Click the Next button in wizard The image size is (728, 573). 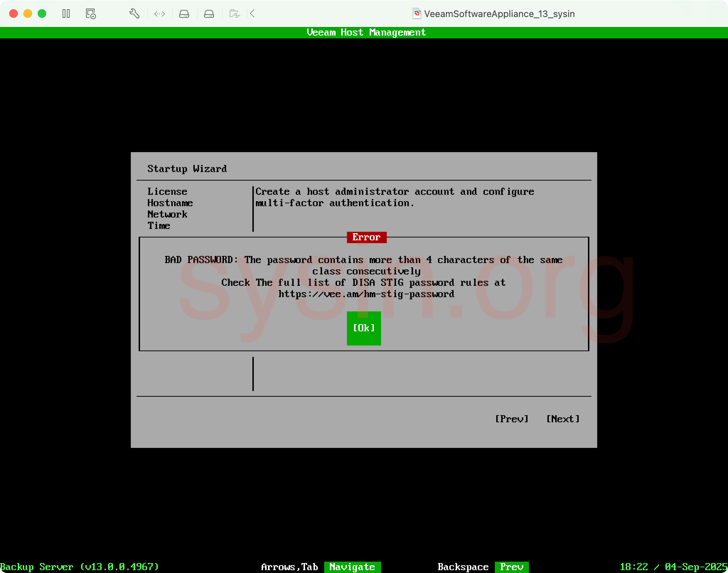(563, 419)
